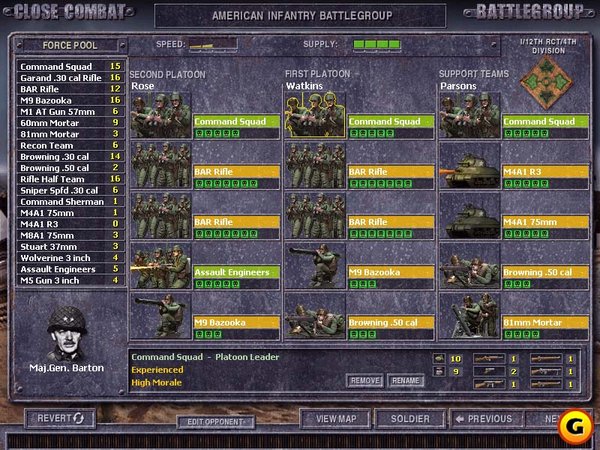
Task: Select Rose's Command Squad portrait
Action: pyautogui.click(x=161, y=115)
